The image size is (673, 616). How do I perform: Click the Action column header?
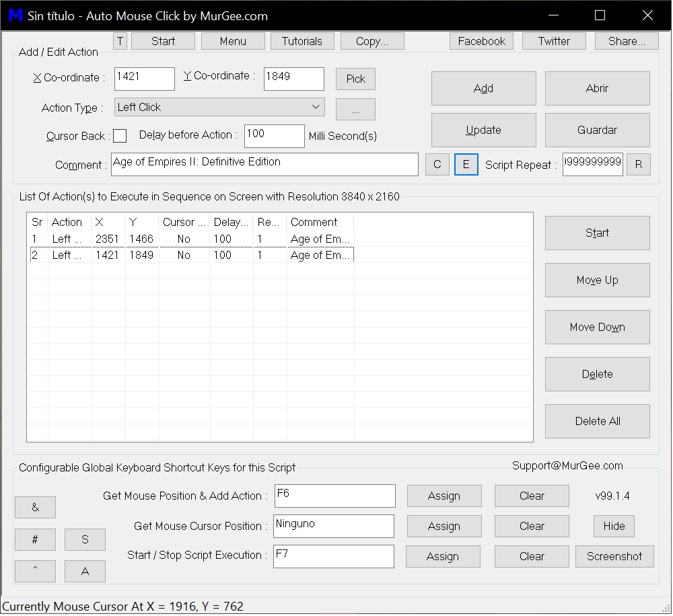pyautogui.click(x=69, y=222)
